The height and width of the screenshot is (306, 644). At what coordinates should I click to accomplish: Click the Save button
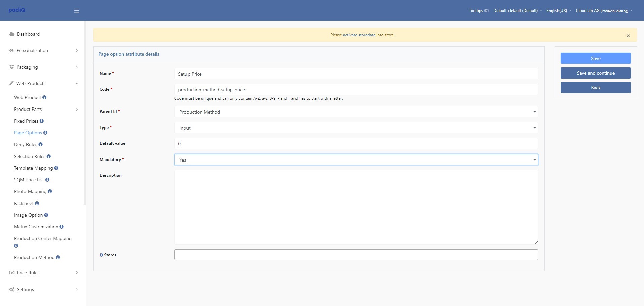tap(596, 58)
